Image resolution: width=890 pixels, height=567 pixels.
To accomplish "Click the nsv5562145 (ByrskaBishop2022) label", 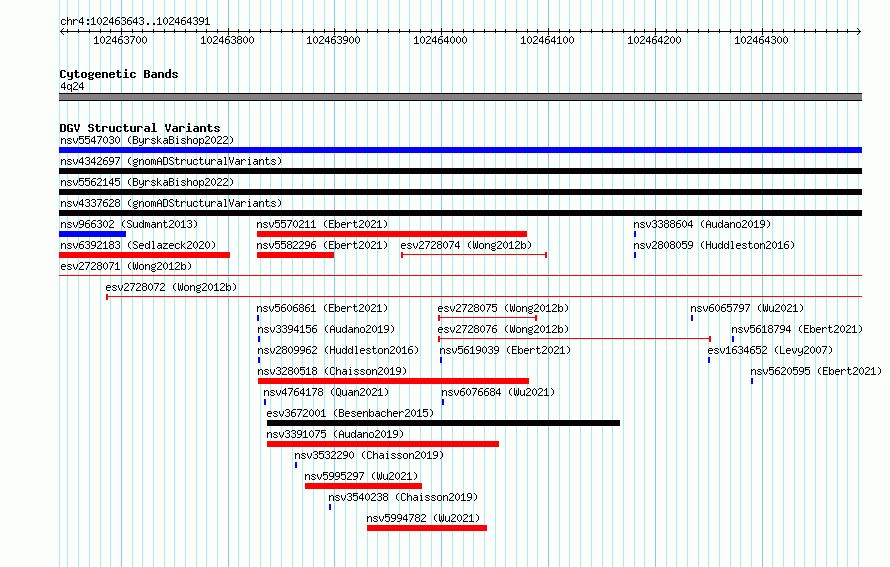I will click(147, 182).
